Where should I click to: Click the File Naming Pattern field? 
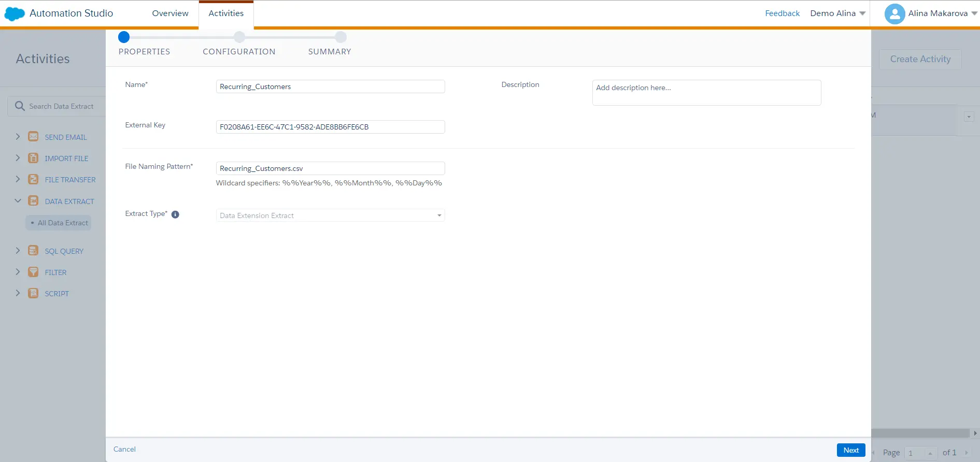330,168
